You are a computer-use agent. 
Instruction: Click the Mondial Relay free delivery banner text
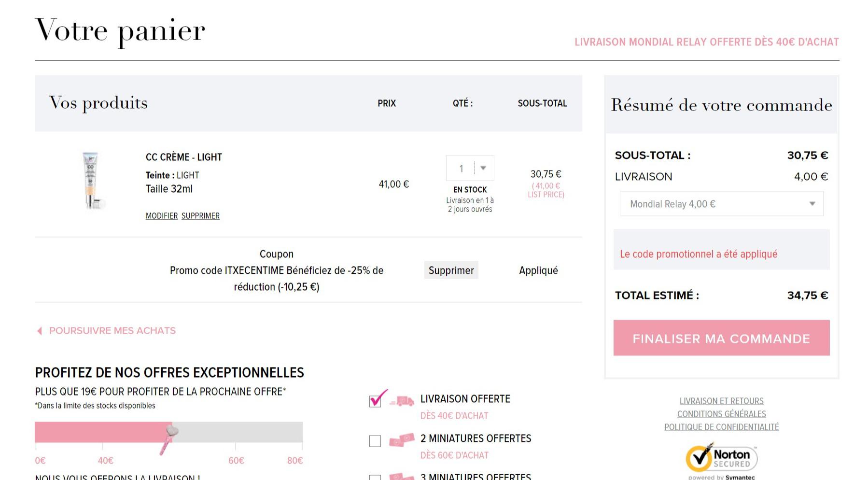click(x=707, y=42)
